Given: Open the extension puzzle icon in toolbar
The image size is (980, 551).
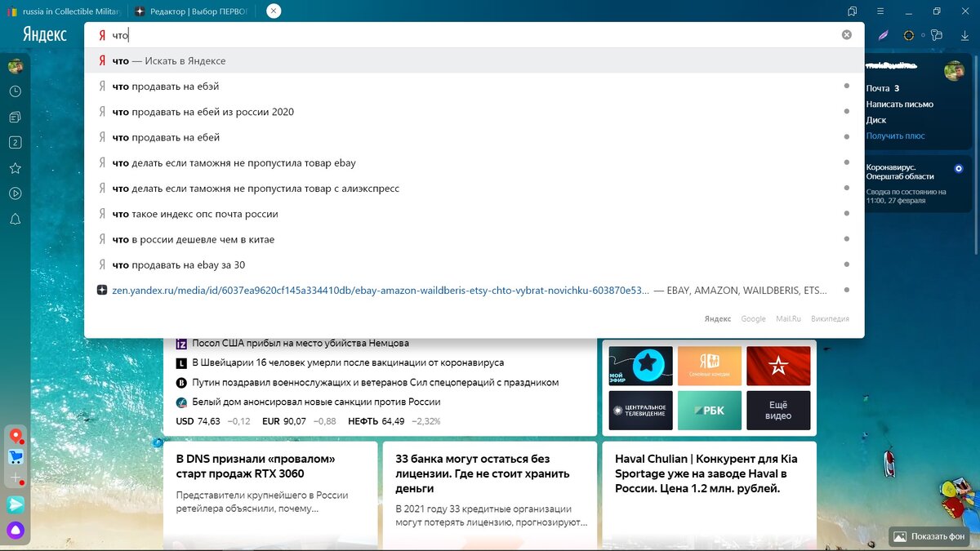Looking at the screenshot, I should (x=937, y=35).
